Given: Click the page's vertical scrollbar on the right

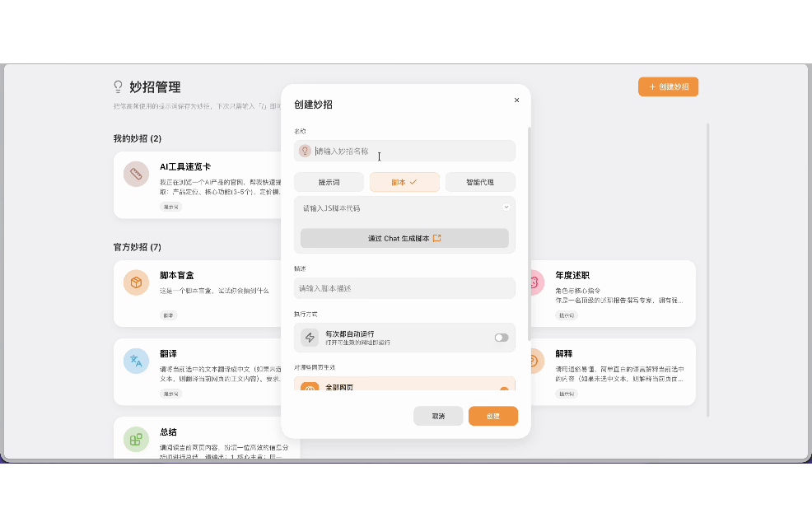Looking at the screenshot, I should [x=707, y=269].
